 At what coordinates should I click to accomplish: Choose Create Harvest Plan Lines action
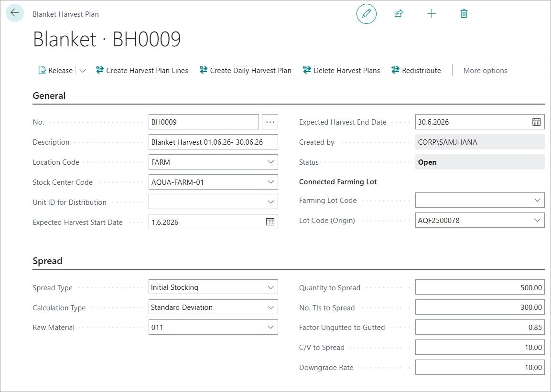[142, 71]
